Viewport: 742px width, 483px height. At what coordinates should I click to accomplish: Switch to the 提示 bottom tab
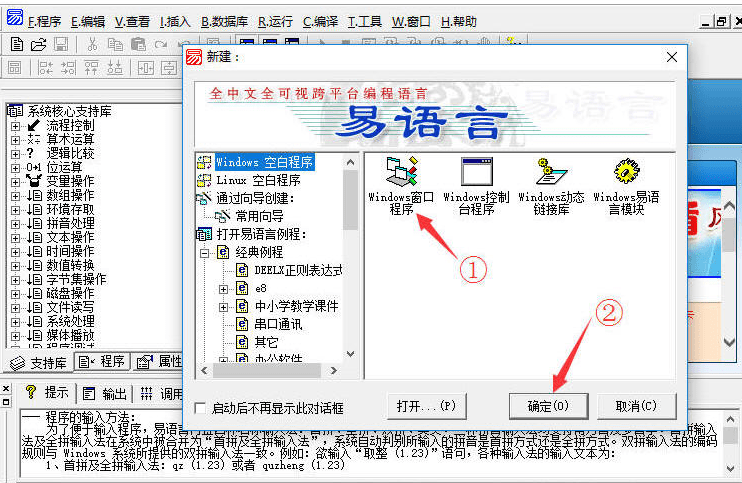[47, 392]
